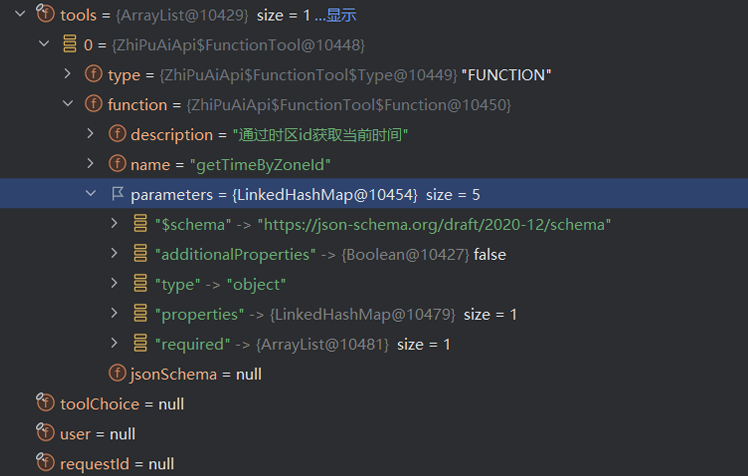Expand the "properties" LinkedHashMap entry

pos(115,314)
